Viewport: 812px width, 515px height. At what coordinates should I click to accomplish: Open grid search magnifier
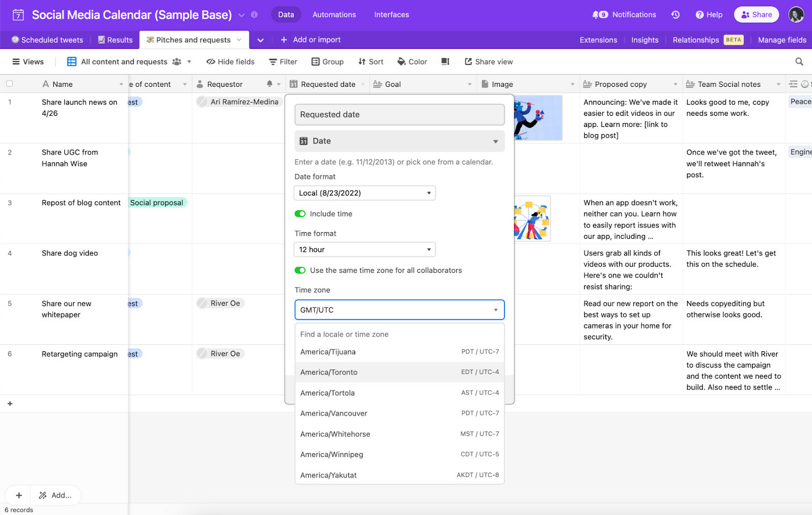click(799, 61)
